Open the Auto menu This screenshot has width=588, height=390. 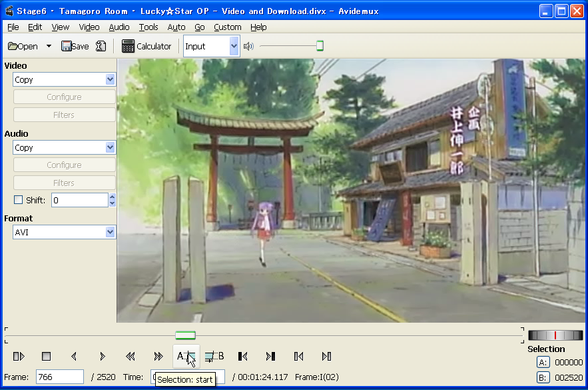coord(176,27)
